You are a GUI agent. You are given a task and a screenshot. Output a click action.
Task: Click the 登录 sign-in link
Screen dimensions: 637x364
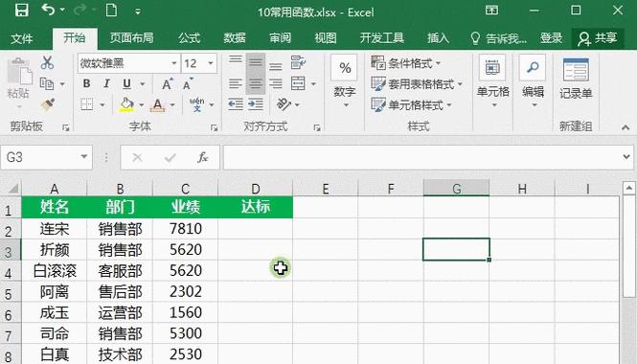[x=551, y=38]
